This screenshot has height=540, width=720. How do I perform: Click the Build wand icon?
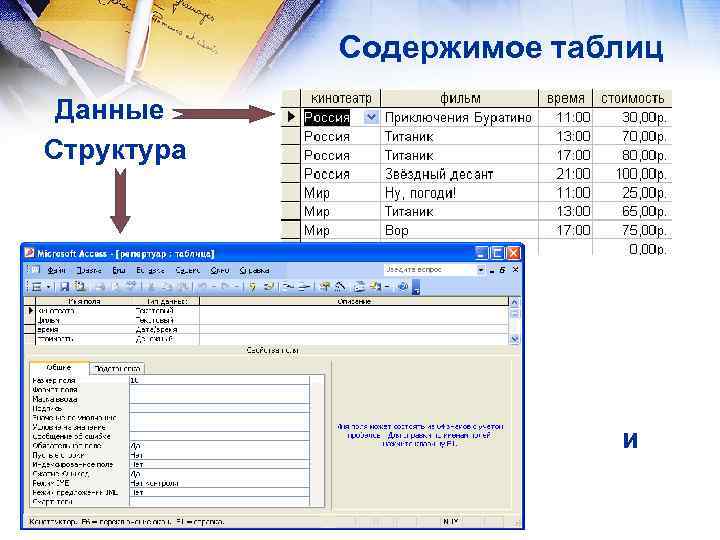tap(340, 287)
